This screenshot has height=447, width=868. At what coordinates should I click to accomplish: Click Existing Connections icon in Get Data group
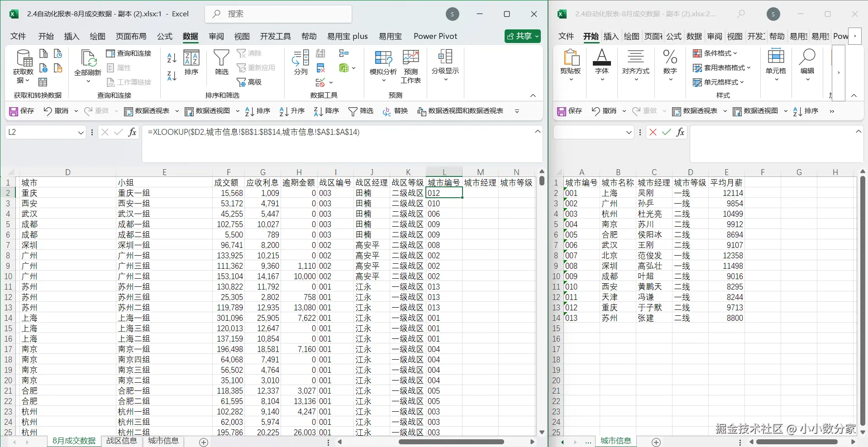[58, 68]
